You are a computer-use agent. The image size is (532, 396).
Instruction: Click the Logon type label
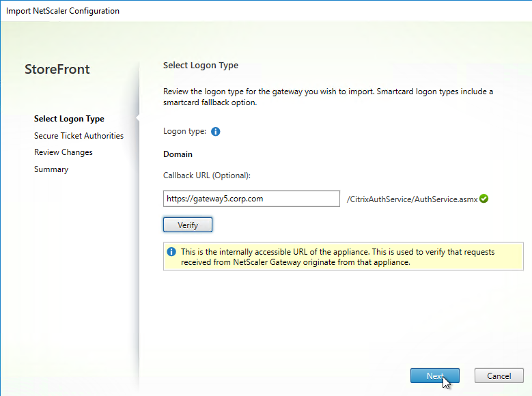coord(184,131)
